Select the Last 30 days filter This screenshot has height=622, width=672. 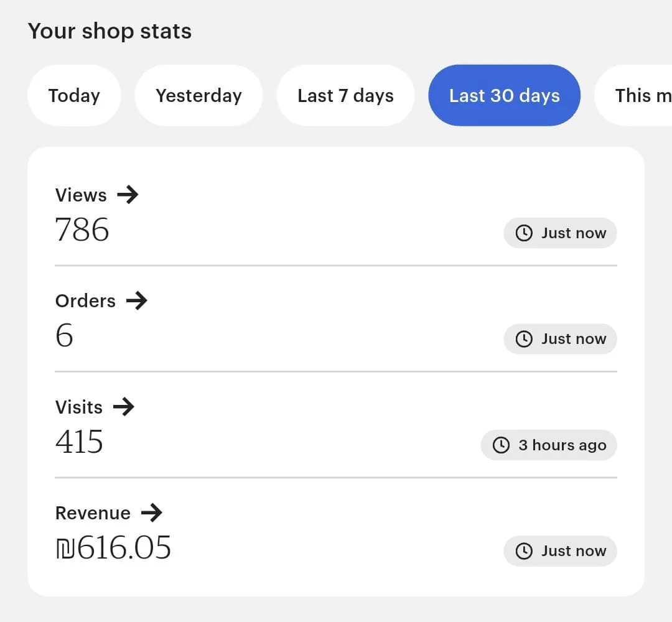point(504,96)
